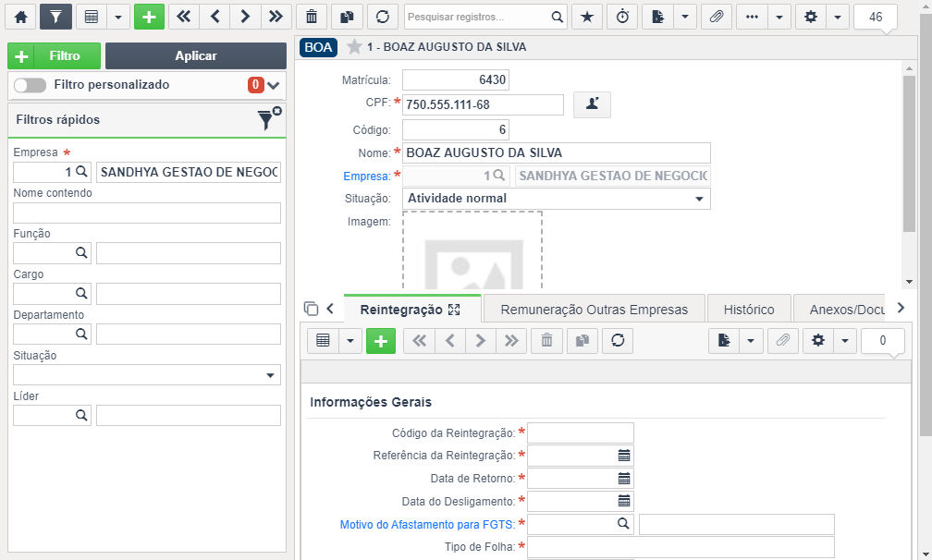Follow Motivo do Afastamento para FGTS link
932x560 pixels.
pos(426,524)
